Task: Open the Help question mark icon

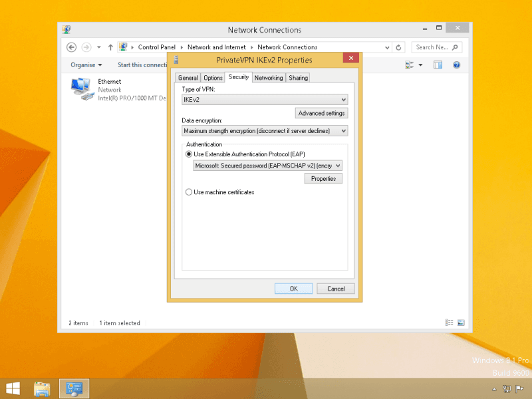Action: 457,65
